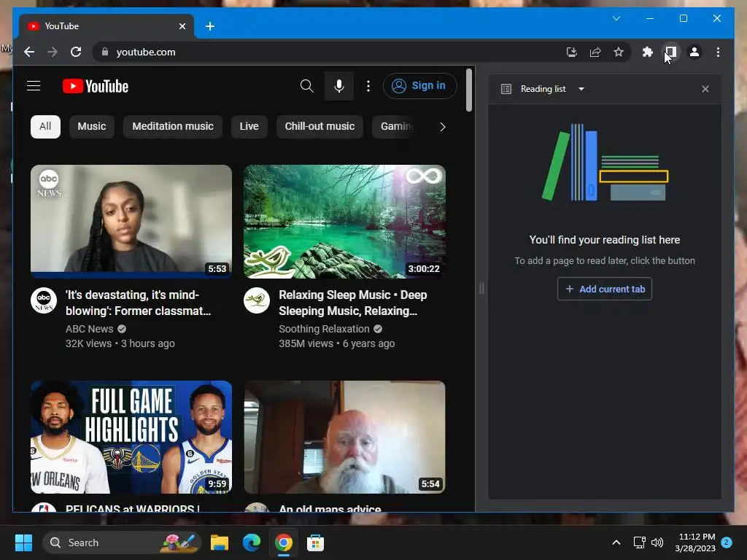
Task: Share this page via share icon
Action: click(x=595, y=52)
